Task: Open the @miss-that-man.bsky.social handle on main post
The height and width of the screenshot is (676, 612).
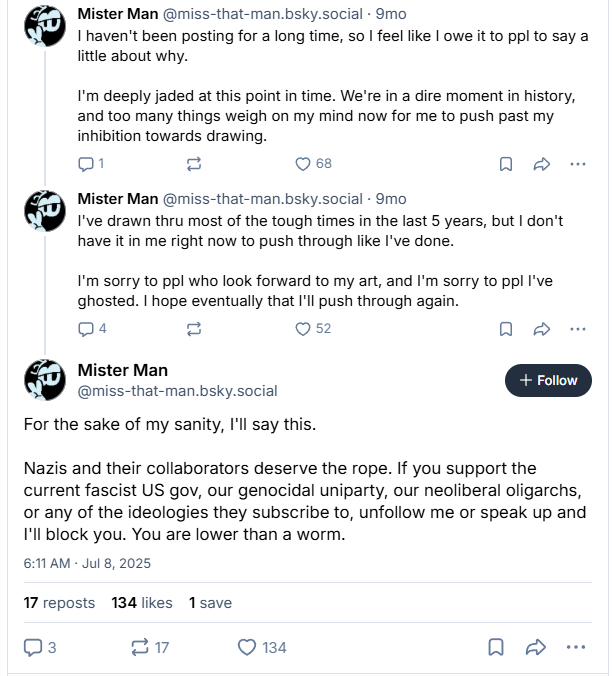Action: 178,391
